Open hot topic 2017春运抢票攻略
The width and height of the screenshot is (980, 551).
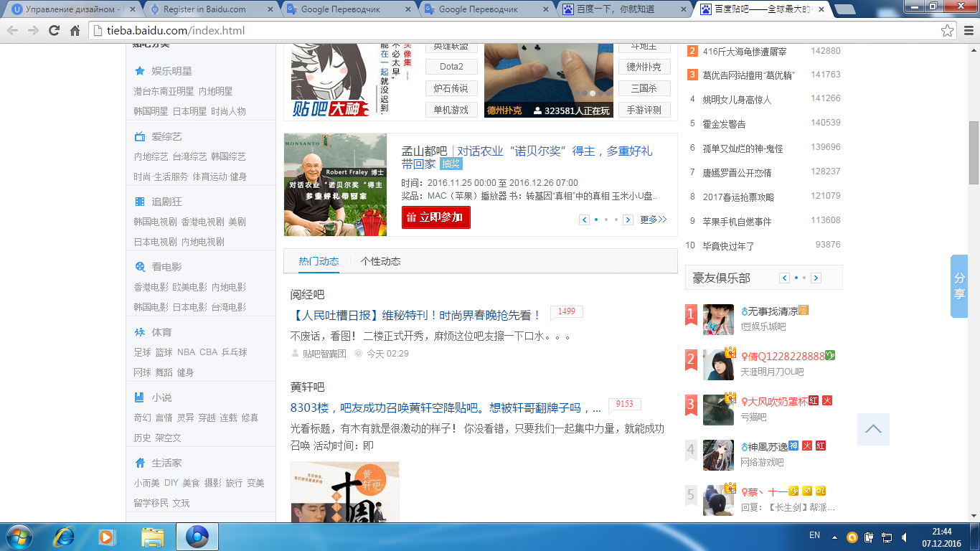(x=738, y=197)
